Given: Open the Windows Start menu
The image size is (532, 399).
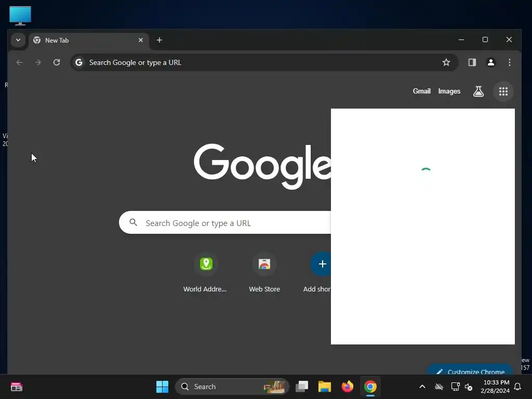Looking at the screenshot, I should (x=162, y=387).
